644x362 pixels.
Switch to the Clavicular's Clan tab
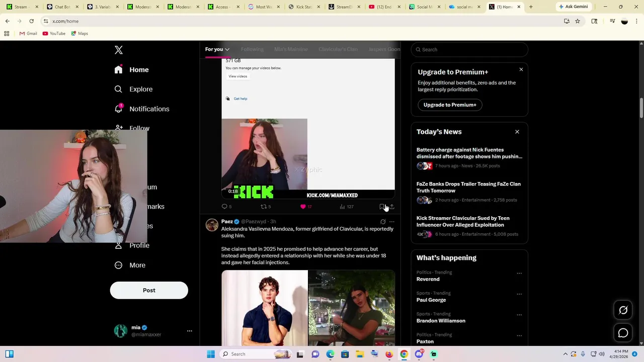click(x=338, y=49)
